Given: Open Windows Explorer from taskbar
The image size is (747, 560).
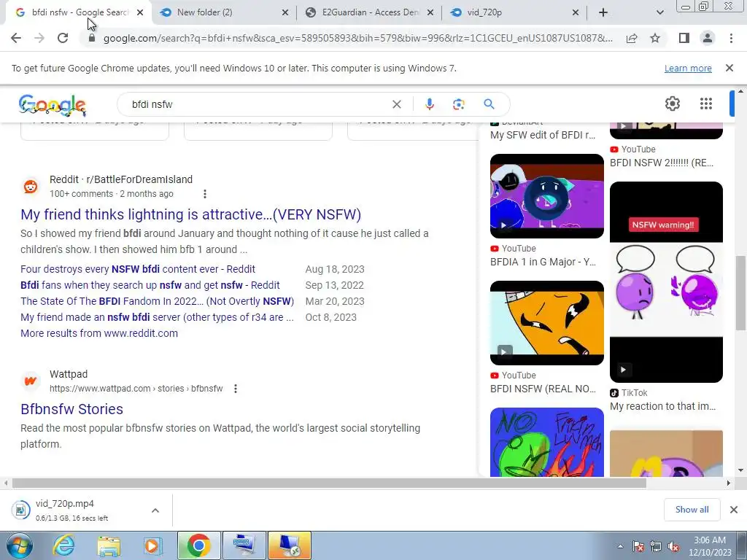Looking at the screenshot, I should coord(109,545).
